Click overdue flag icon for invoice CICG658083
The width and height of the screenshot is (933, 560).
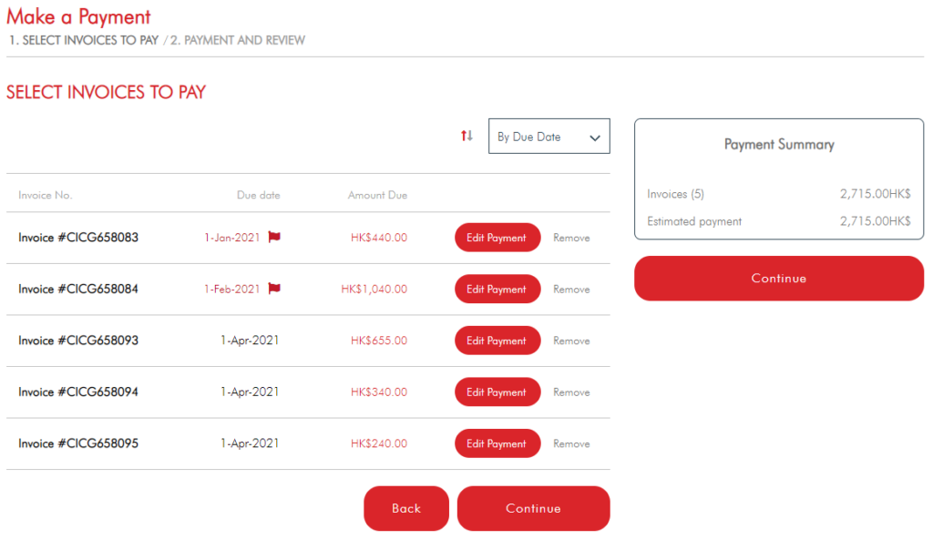tap(274, 237)
